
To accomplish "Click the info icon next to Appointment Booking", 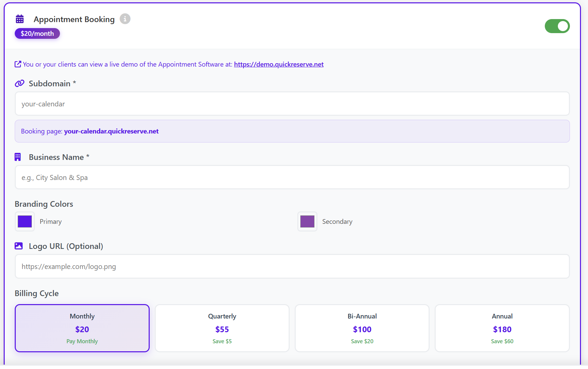I will coord(125,19).
